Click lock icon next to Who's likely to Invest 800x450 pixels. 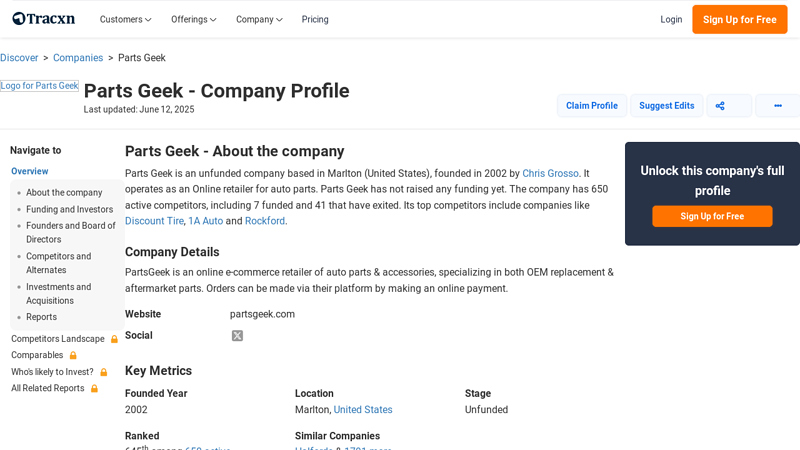point(103,372)
